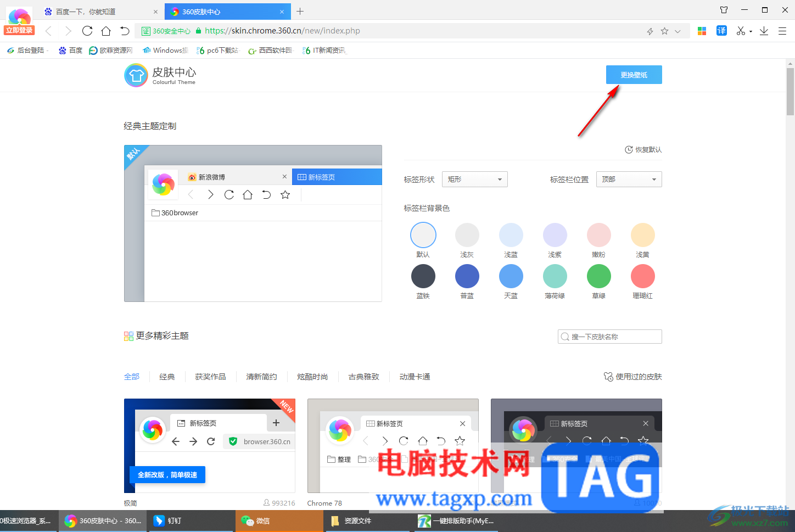The image size is (795, 532).
Task: Choose the 浅灰 color swatch
Action: (x=467, y=235)
